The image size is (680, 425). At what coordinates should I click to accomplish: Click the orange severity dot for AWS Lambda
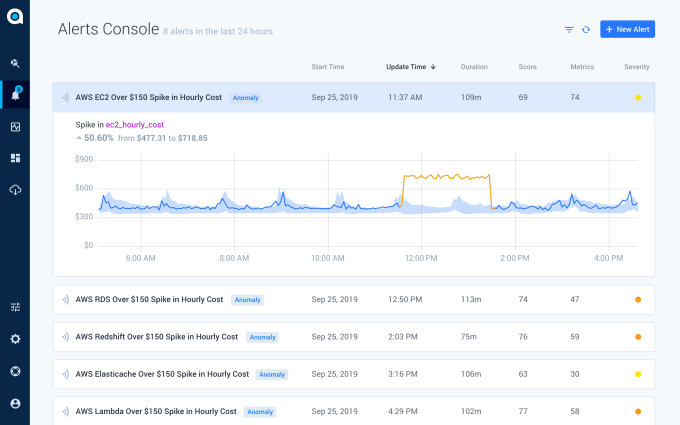638,411
